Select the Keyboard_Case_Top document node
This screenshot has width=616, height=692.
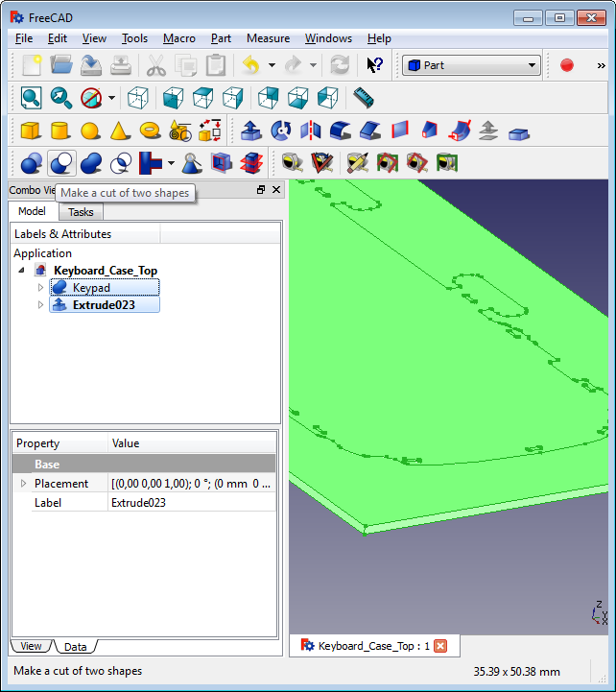(x=105, y=270)
